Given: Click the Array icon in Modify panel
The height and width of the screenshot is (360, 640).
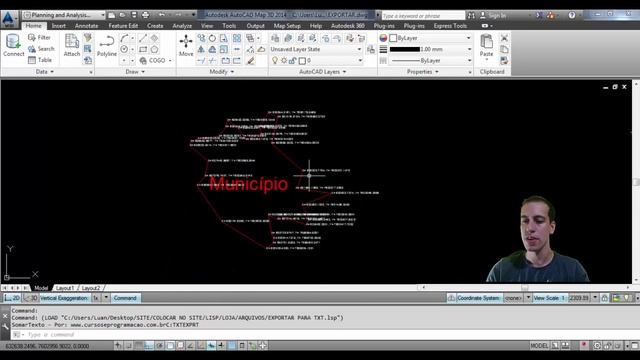Looking at the screenshot, I should (x=237, y=38).
